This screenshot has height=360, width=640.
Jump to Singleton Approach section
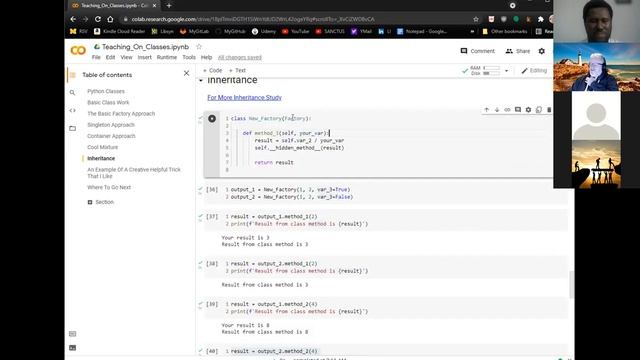[x=111, y=125]
